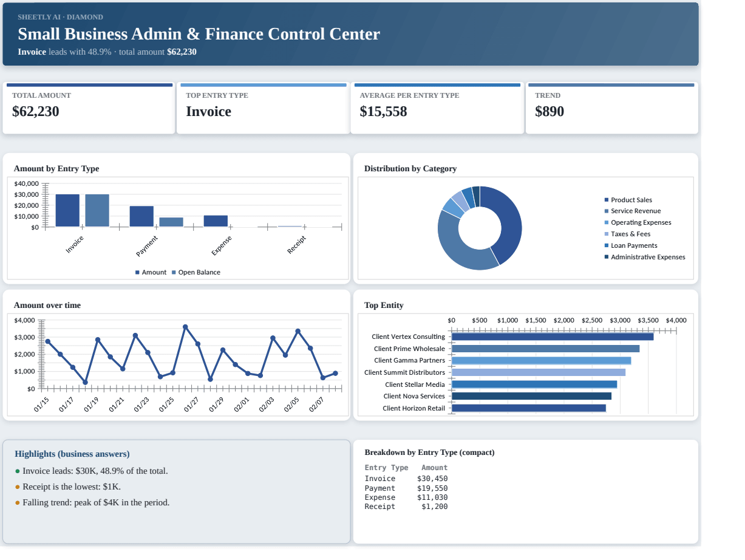Screen dimensions: 745x560
Task: Click the Breakdown by Entry Type heading
Action: point(429,452)
